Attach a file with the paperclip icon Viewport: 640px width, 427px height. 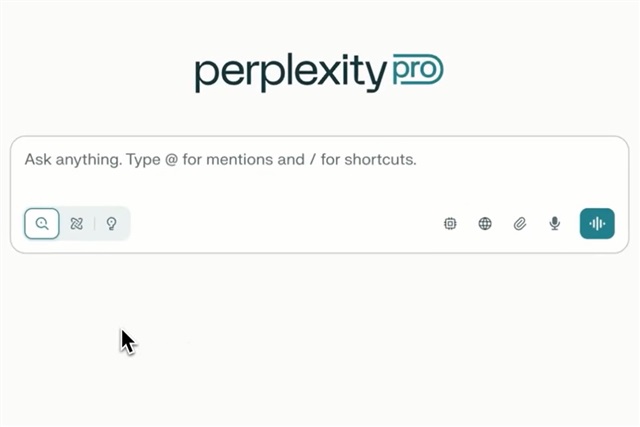[520, 224]
